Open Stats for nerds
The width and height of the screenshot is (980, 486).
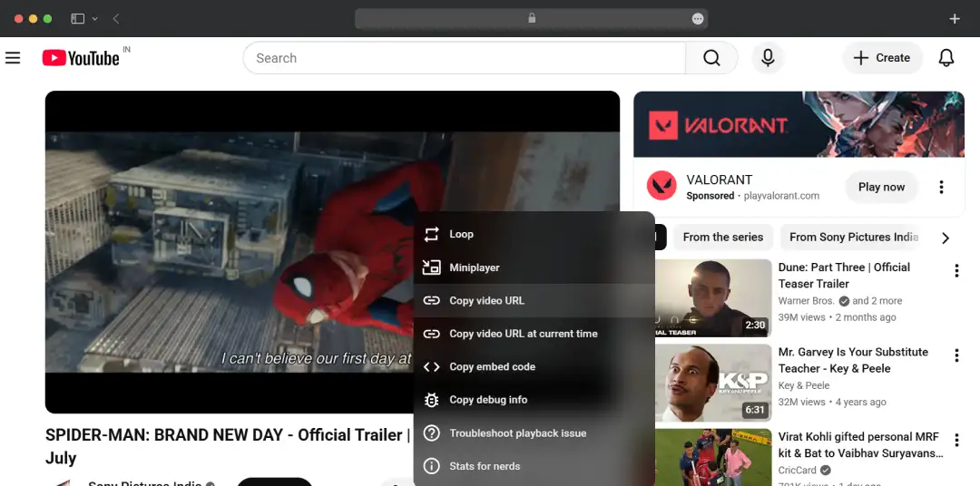(x=534, y=466)
